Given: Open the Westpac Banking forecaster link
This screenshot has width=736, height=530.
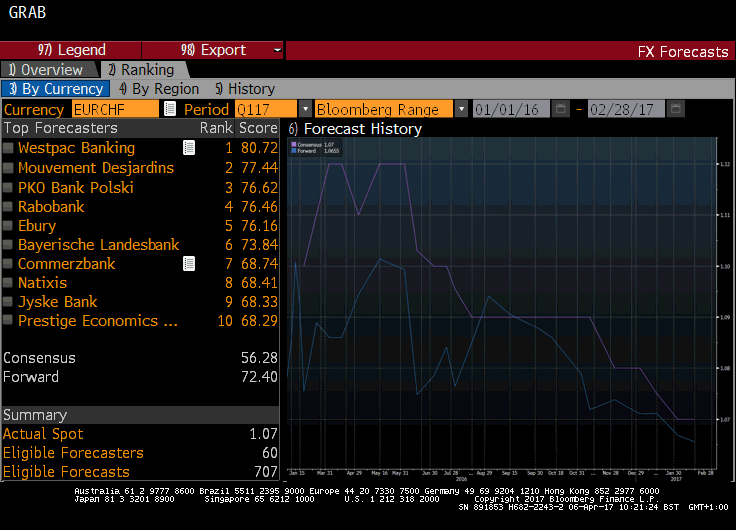Looking at the screenshot, I should (77, 148).
